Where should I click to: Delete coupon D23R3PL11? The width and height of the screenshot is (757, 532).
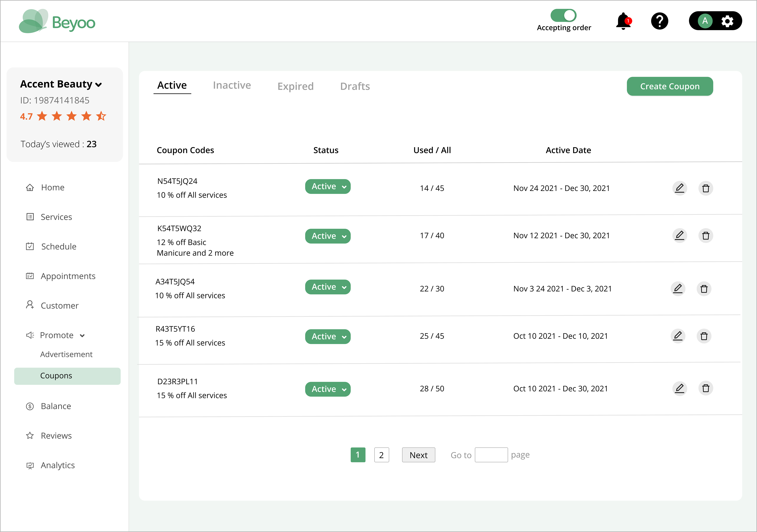pyautogui.click(x=706, y=388)
